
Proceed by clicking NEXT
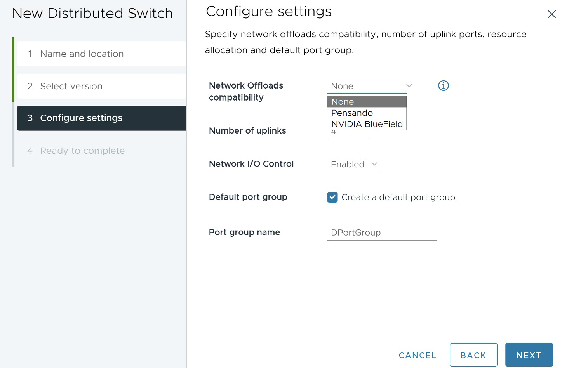click(x=529, y=355)
